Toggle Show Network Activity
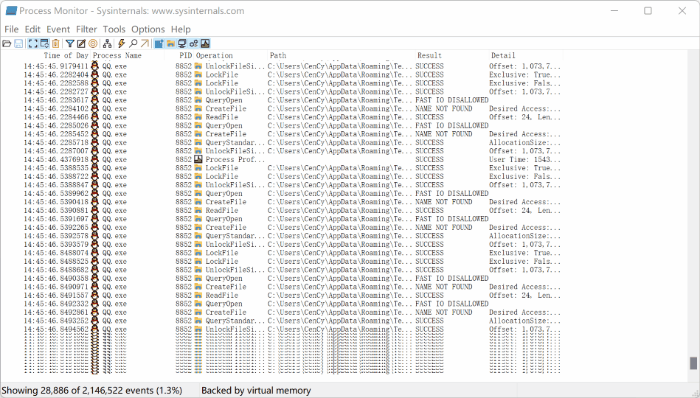The height and width of the screenshot is (398, 700). coord(182,43)
